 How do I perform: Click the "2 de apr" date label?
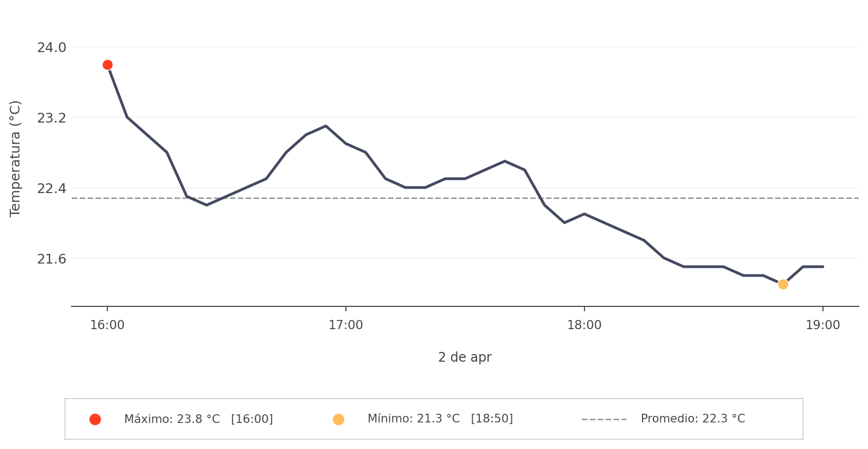point(465,357)
